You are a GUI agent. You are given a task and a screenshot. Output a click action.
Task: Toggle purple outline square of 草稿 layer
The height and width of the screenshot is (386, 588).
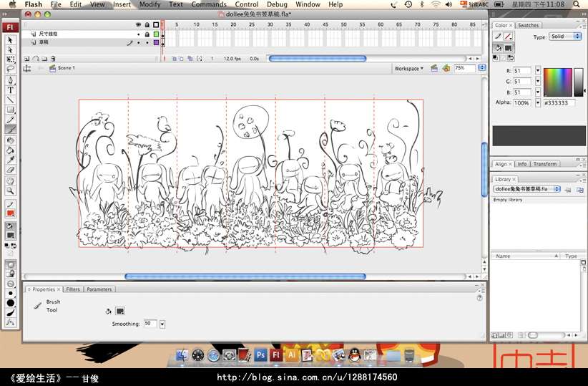[157, 43]
